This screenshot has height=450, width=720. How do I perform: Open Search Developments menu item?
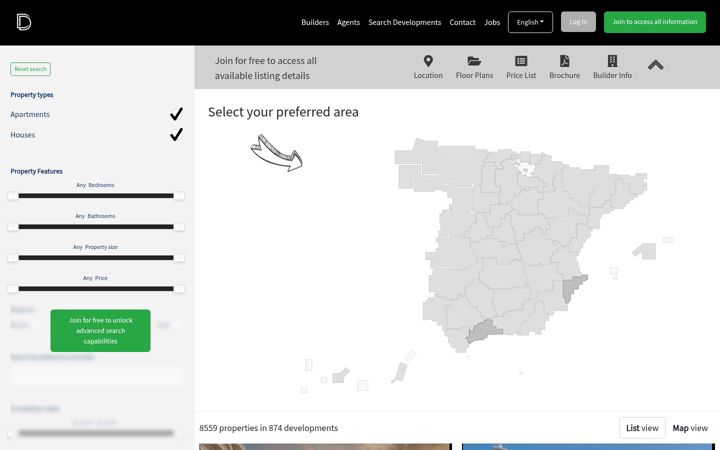(405, 22)
